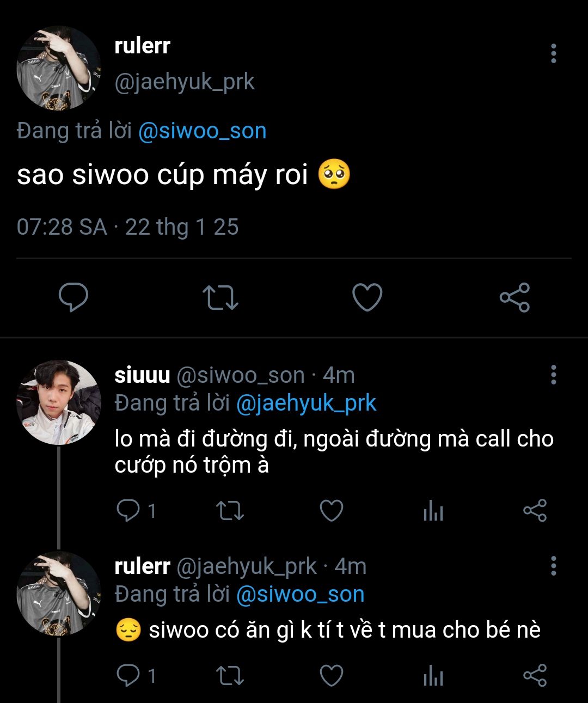This screenshot has width=588, height=703.
Task: Open more options on rulerr's bottom reply
Action: (x=553, y=566)
